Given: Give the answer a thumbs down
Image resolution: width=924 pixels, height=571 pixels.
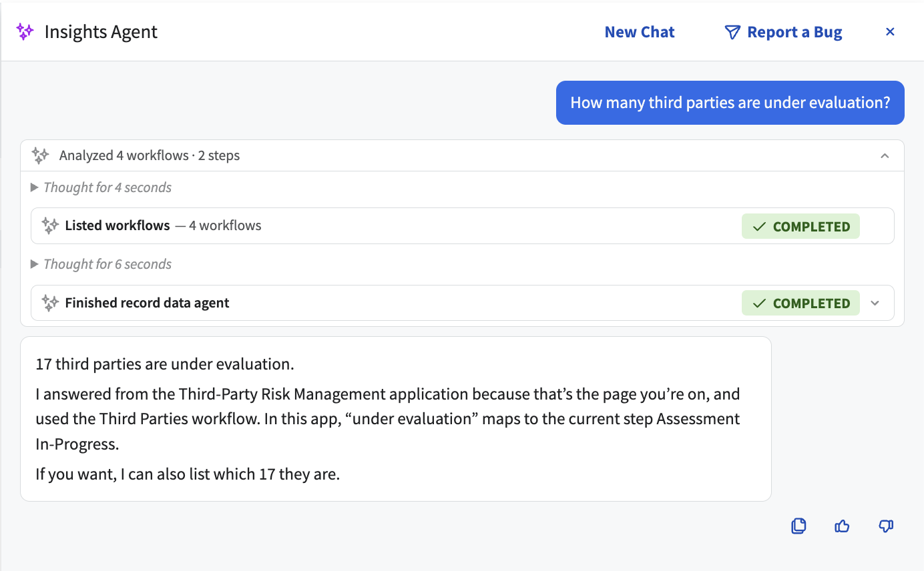Looking at the screenshot, I should tap(886, 526).
